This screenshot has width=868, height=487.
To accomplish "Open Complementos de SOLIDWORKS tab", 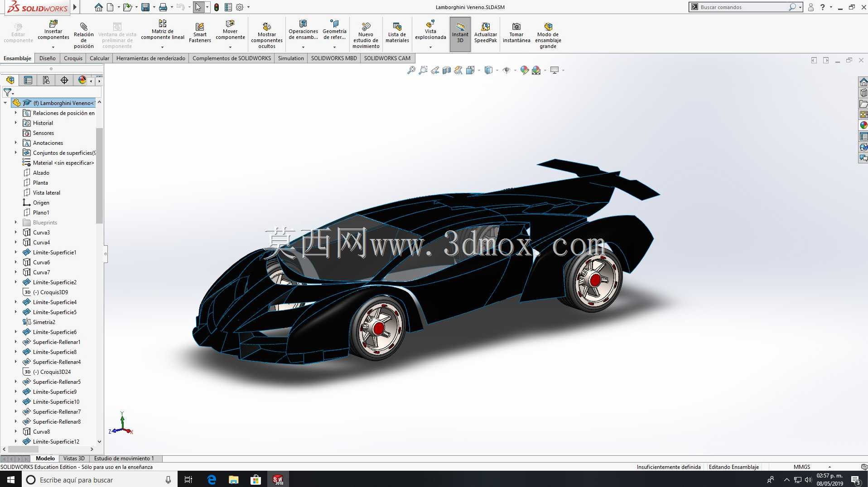I will click(x=232, y=58).
